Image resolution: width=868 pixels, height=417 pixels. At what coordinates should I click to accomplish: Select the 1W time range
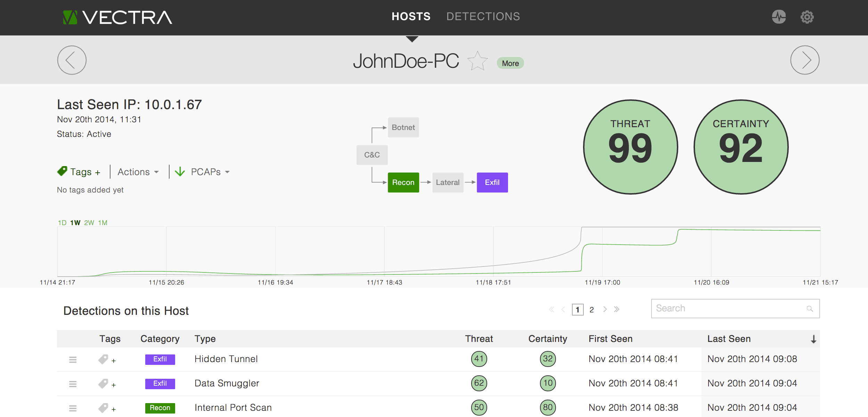[x=75, y=223]
